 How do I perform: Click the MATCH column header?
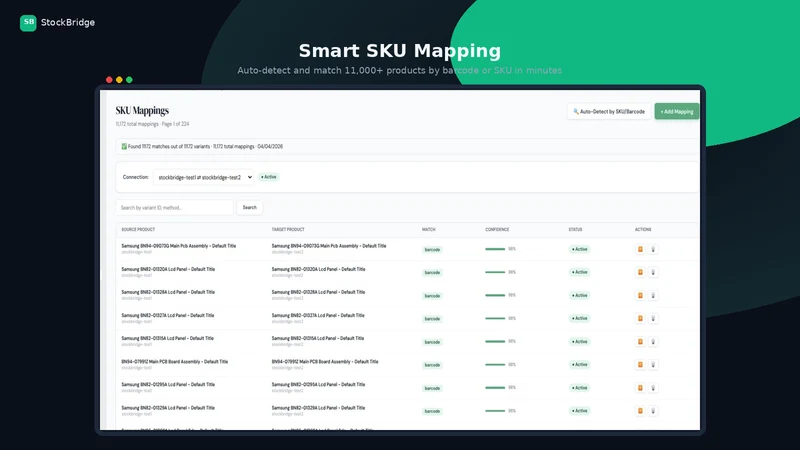click(x=429, y=230)
